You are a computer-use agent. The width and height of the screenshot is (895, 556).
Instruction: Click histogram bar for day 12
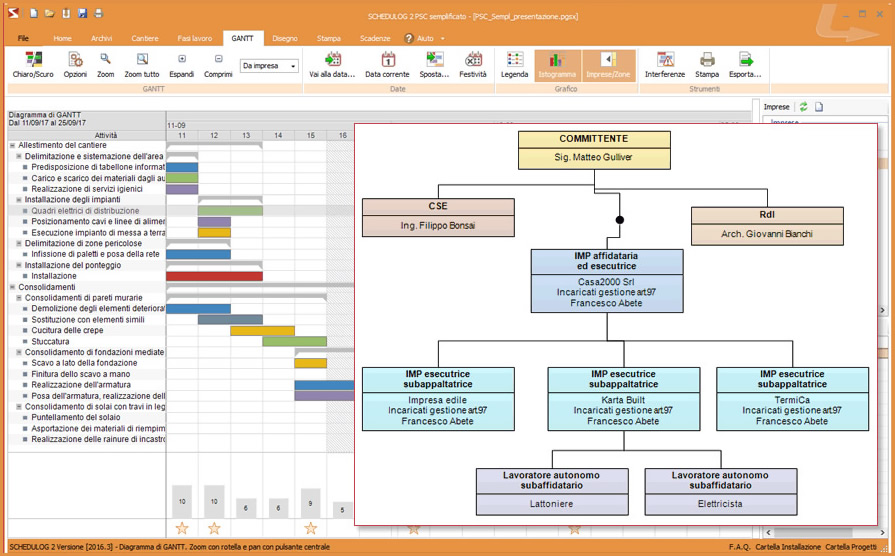214,502
